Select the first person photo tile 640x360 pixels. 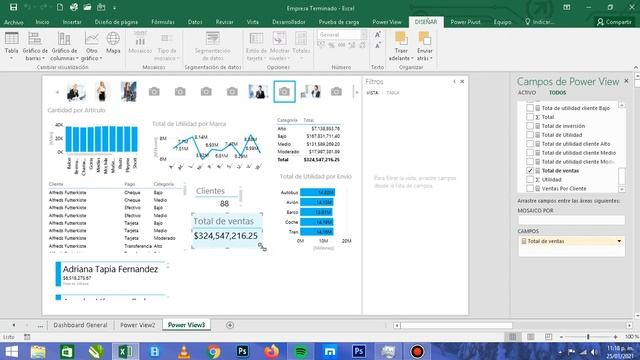click(76, 91)
